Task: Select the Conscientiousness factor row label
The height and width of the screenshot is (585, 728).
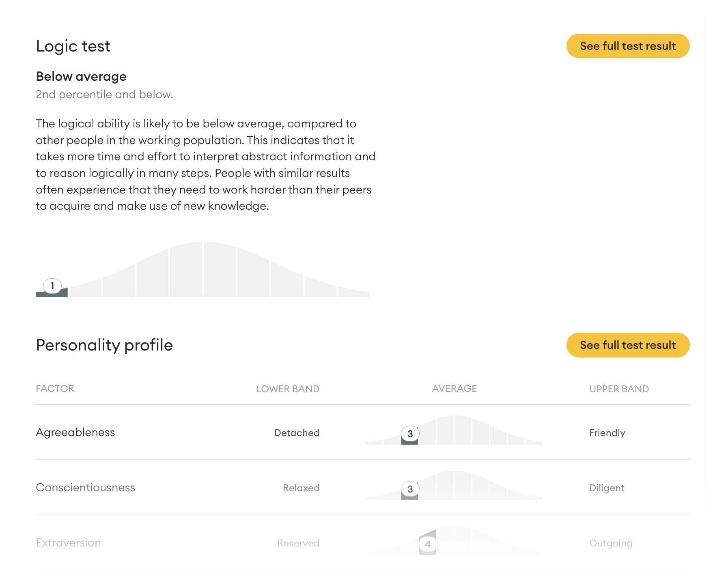Action: pyautogui.click(x=85, y=488)
